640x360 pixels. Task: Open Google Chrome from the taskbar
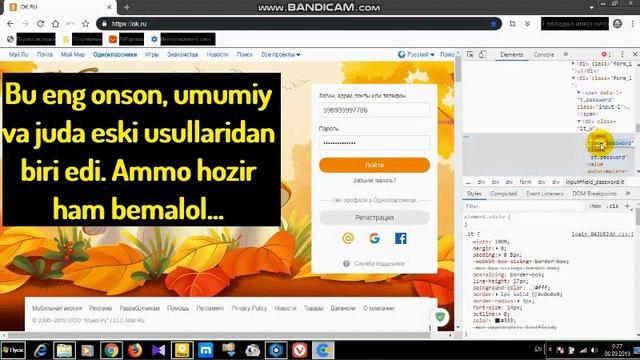pos(111,350)
